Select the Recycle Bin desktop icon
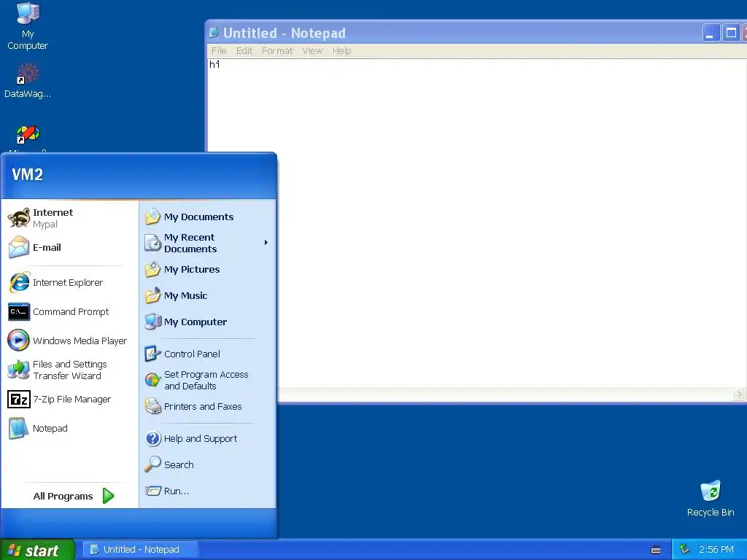 point(711,499)
